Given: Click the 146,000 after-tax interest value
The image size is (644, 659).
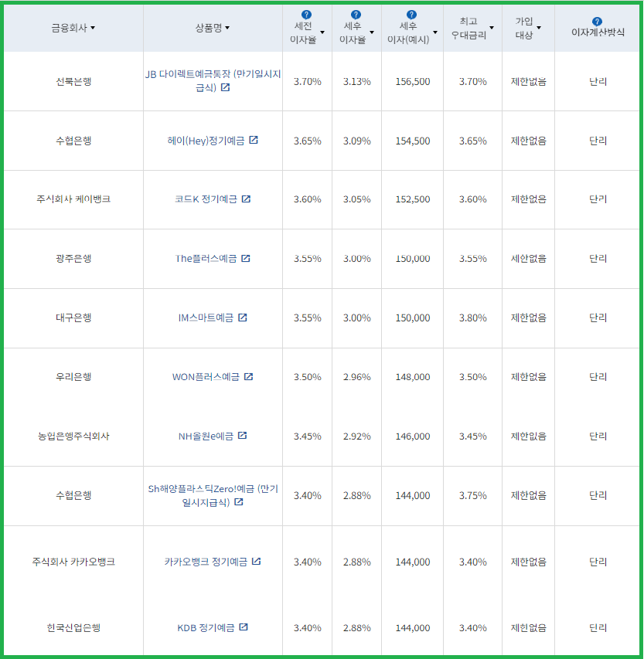Looking at the screenshot, I should [x=413, y=437].
